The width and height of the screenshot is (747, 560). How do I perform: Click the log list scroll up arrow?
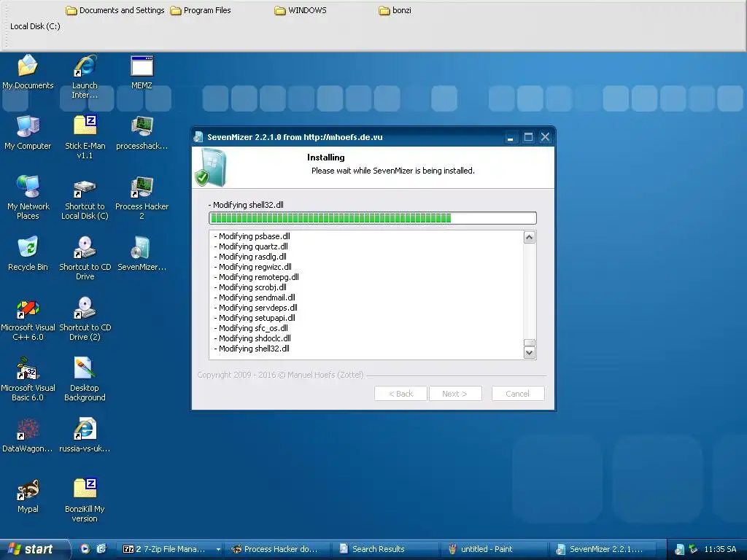click(x=530, y=237)
